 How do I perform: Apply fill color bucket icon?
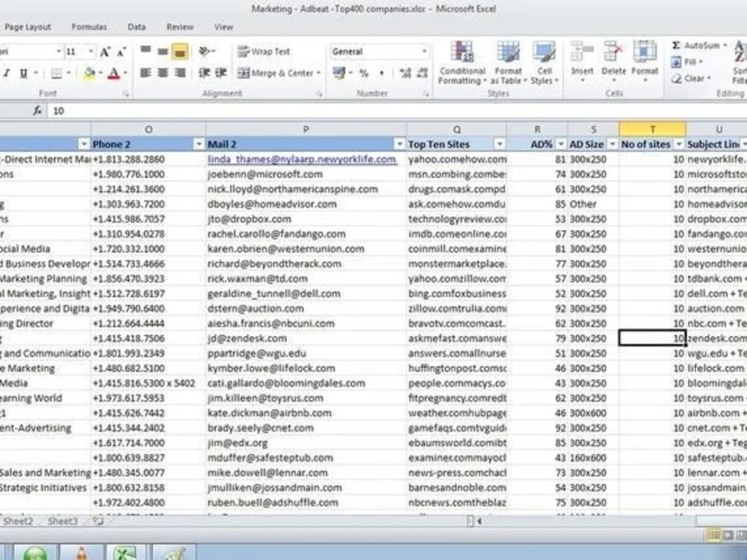pos(89,73)
